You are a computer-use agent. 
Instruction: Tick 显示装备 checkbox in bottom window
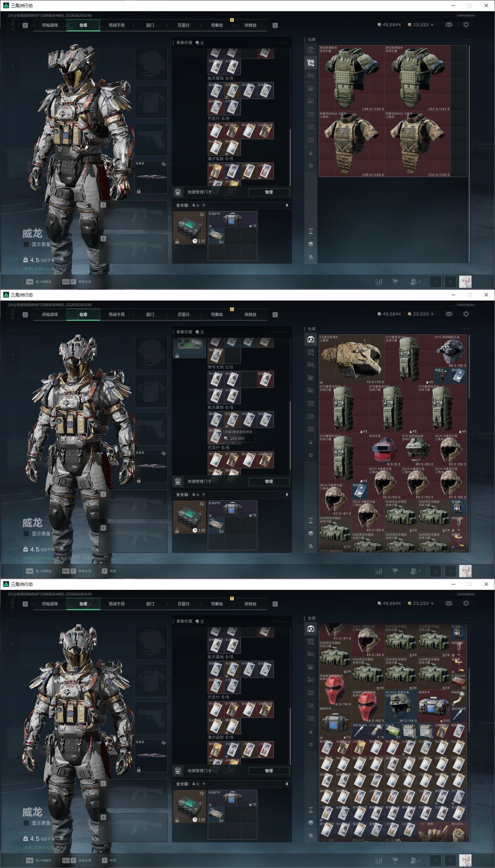[x=26, y=823]
